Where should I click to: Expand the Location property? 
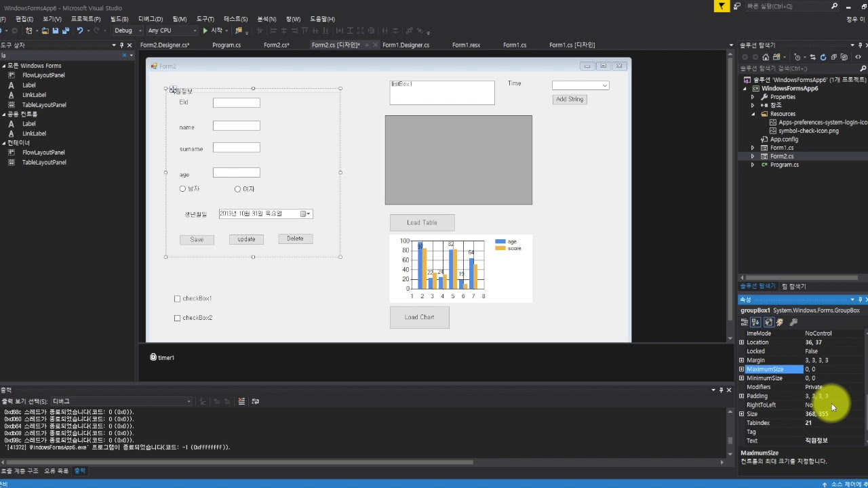tap(741, 342)
